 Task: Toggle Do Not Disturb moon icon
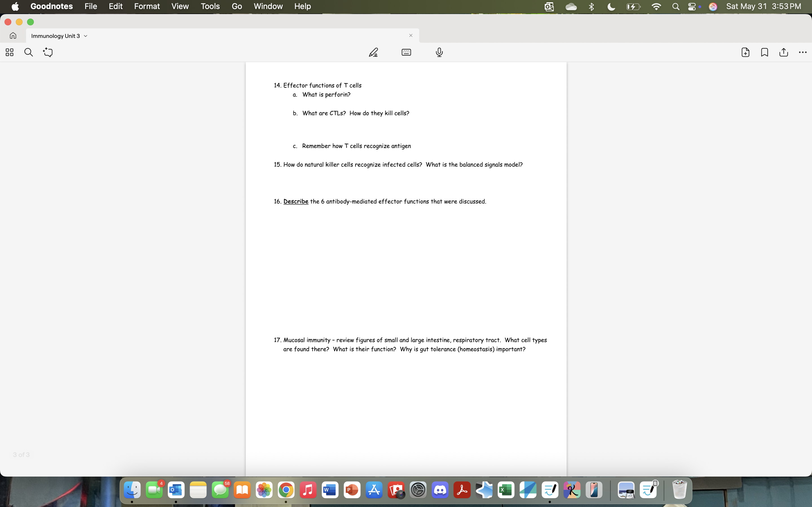point(611,6)
